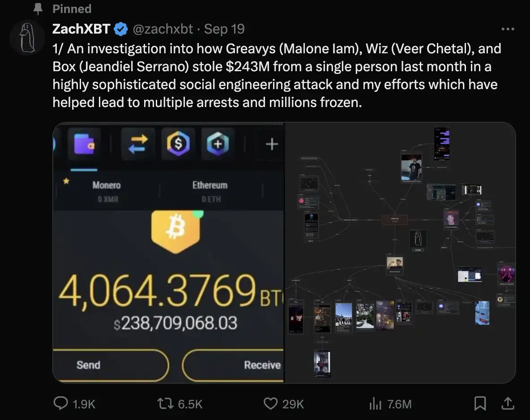Click the share upload icon
Viewport: 530px width, 420px height.
[x=507, y=404]
